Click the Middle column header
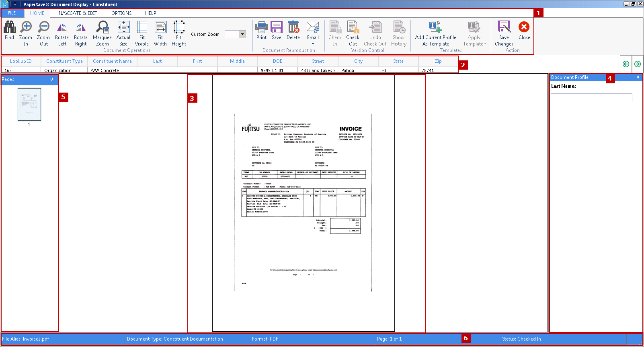The image size is (644, 347). click(238, 61)
